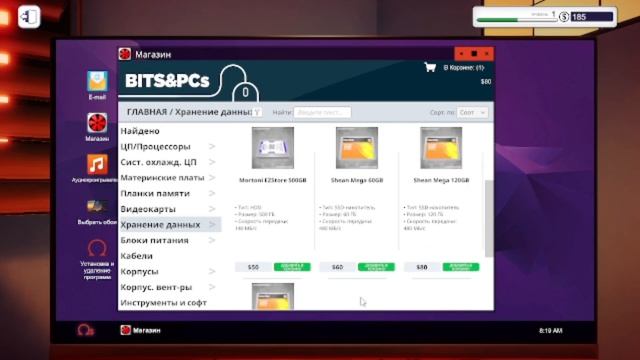Click the BITS&PCs store logo
This screenshot has width=640, height=360.
click(x=167, y=81)
